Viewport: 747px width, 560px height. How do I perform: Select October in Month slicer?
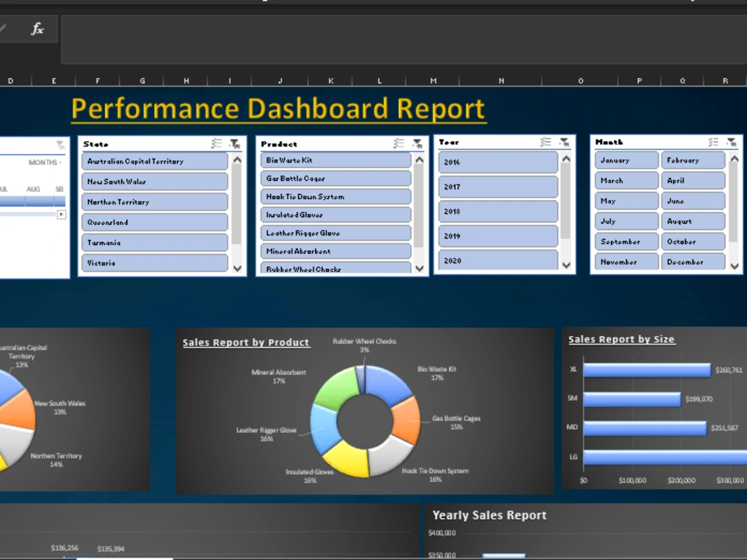click(x=693, y=241)
